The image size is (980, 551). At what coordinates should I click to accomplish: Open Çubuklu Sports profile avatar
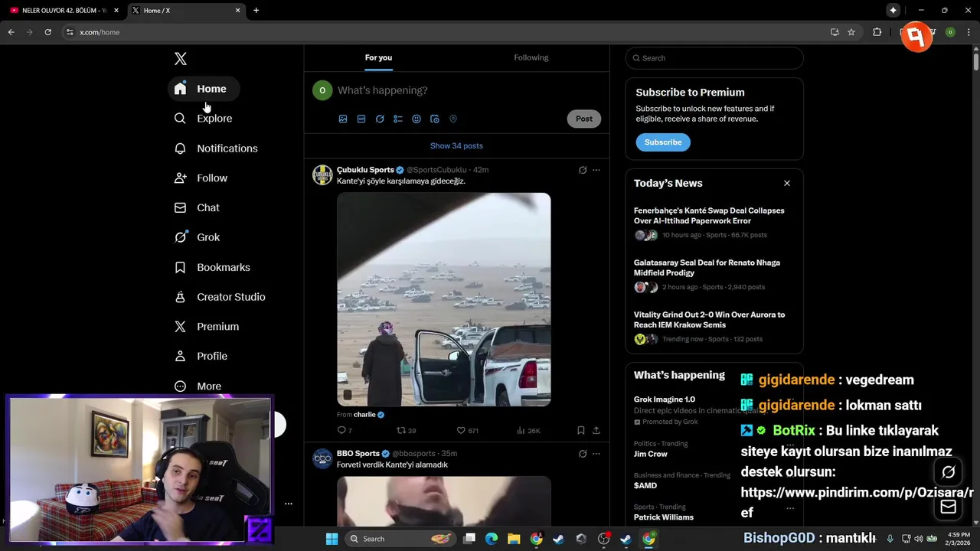pos(322,174)
